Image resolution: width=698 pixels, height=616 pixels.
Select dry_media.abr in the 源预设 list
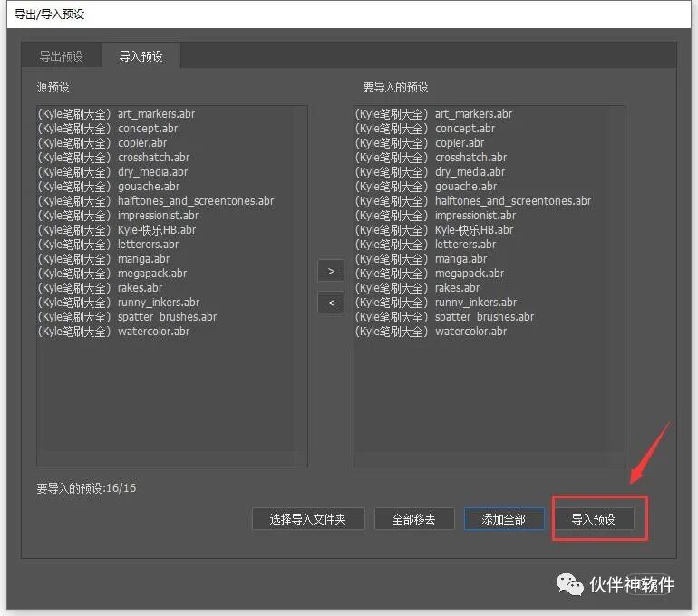click(112, 172)
